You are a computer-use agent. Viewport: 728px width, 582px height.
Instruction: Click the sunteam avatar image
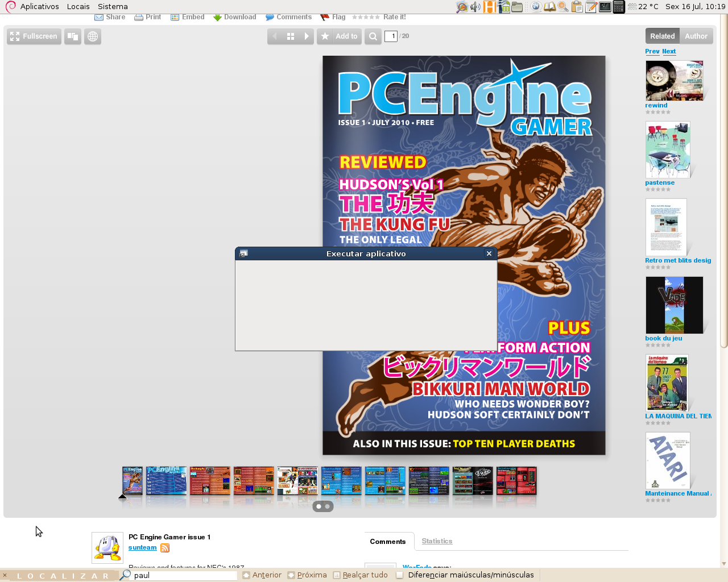(107, 548)
